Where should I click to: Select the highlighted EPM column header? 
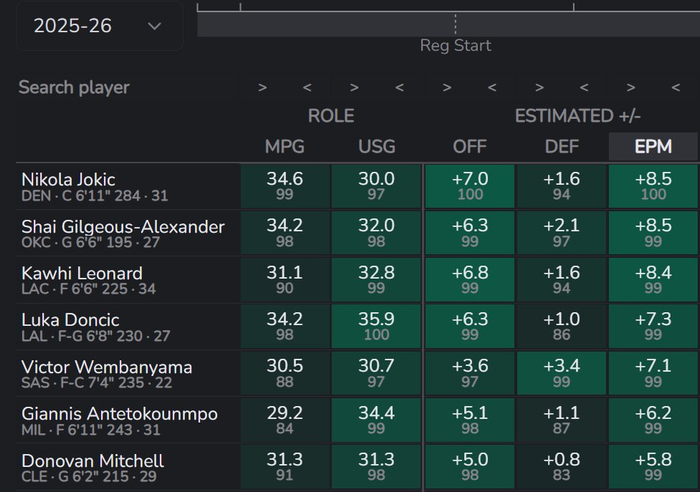tap(654, 147)
